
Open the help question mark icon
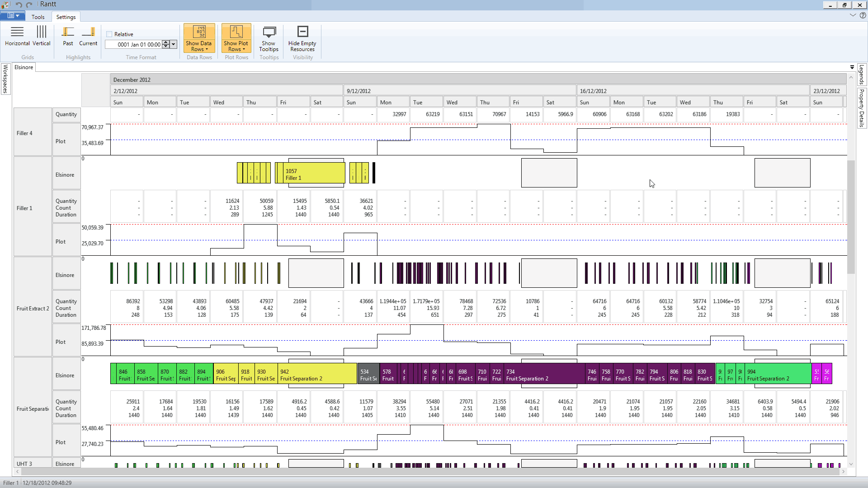(863, 15)
